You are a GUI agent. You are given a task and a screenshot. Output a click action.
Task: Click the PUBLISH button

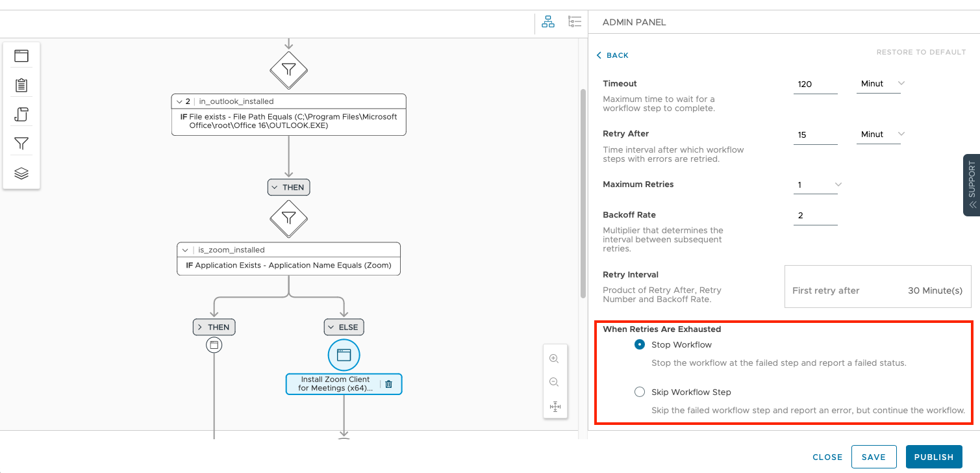[933, 457]
